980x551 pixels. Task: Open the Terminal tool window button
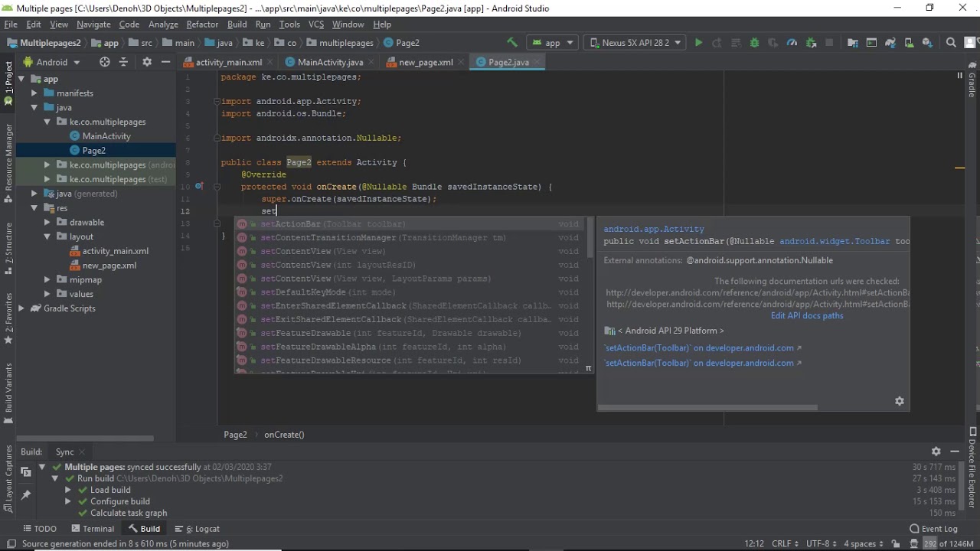93,529
